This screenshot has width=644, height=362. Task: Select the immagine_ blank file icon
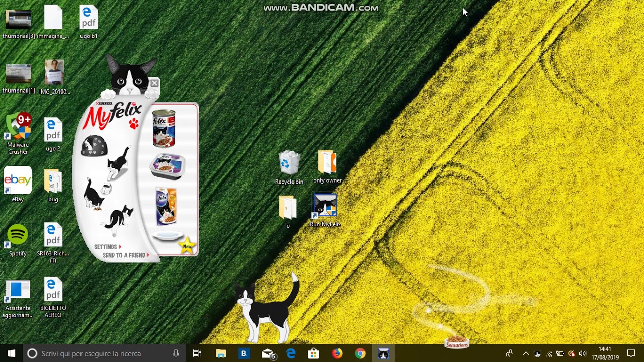tap(53, 23)
